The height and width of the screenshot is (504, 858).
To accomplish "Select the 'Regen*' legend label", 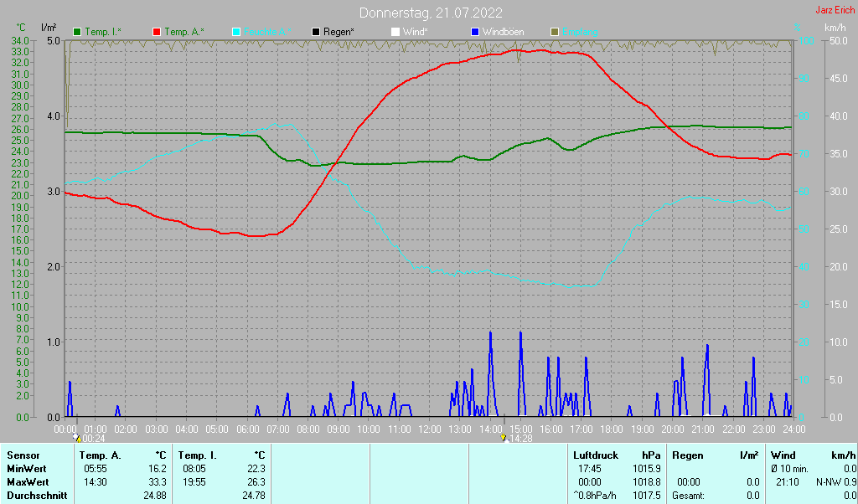I will click(339, 33).
